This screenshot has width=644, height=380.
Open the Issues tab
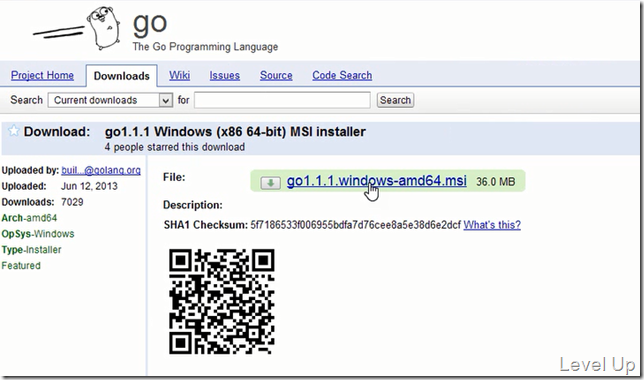tap(225, 75)
